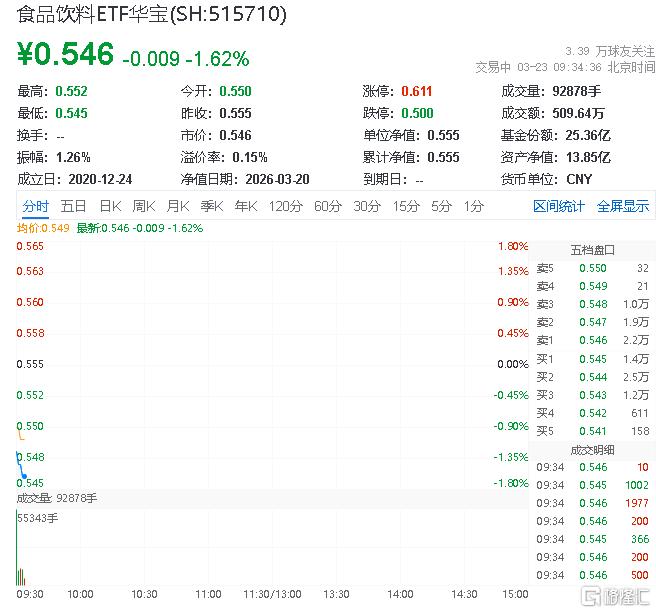Click the 今开 value 0.550

click(236, 91)
